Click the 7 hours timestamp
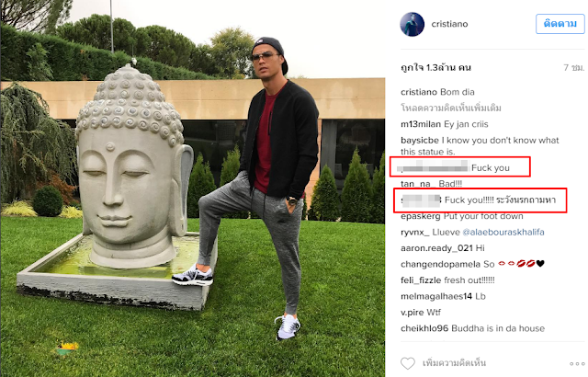The width and height of the screenshot is (588, 377). coord(573,67)
